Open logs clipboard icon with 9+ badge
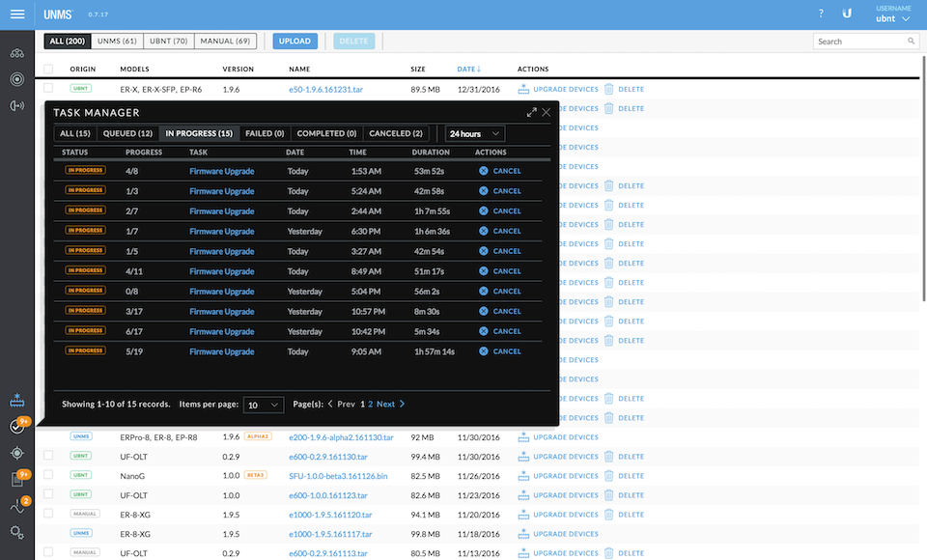The height and width of the screenshot is (560, 927). (x=17, y=479)
